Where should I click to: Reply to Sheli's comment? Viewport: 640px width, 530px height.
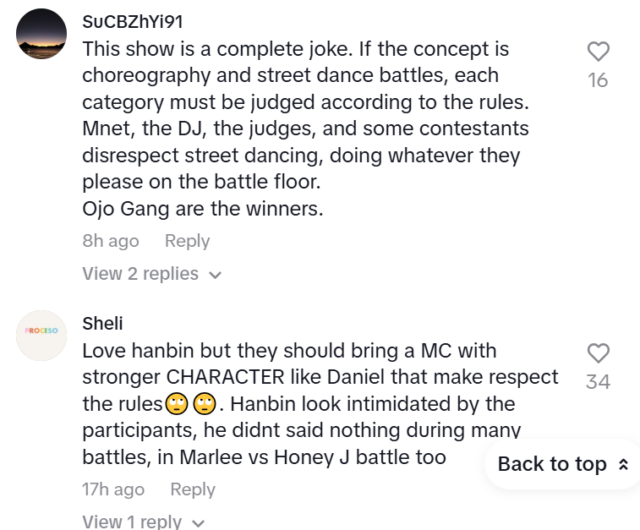tap(192, 489)
